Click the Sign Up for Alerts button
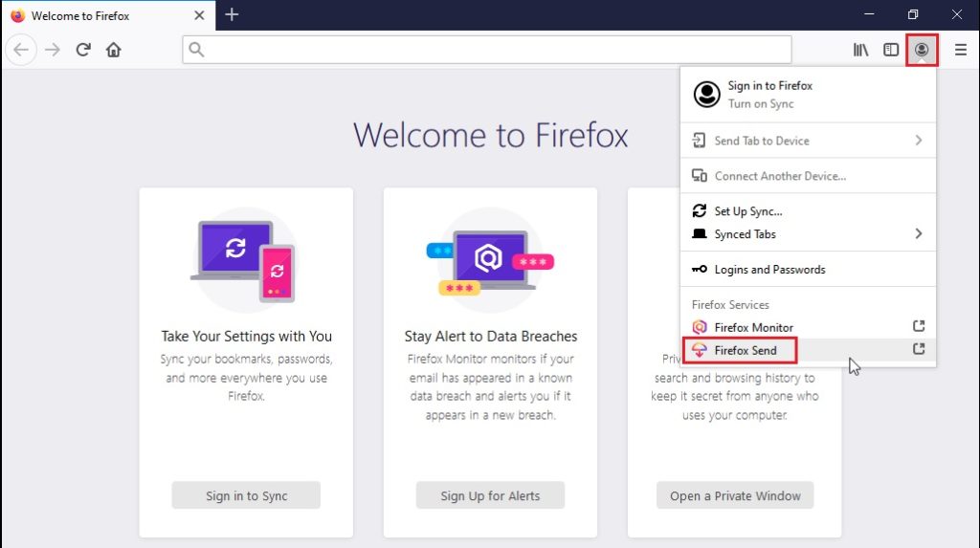The height and width of the screenshot is (548, 980). (490, 495)
